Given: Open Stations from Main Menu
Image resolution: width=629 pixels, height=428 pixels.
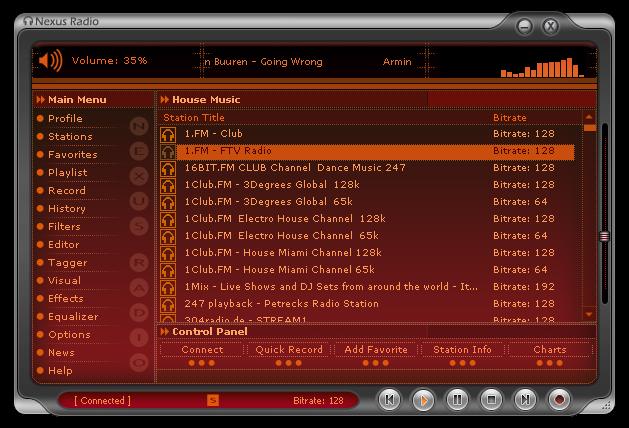Looking at the screenshot, I should coord(70,137).
